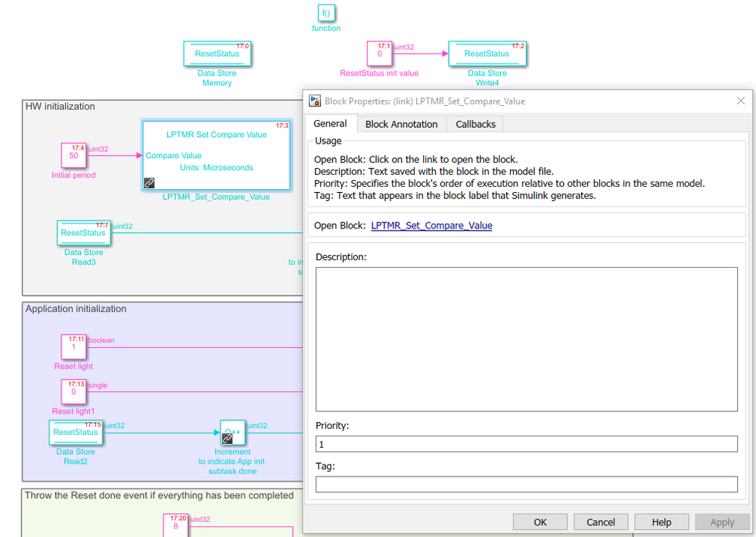The image size is (756, 537).
Task: Click the single signal label
Action: click(98, 385)
